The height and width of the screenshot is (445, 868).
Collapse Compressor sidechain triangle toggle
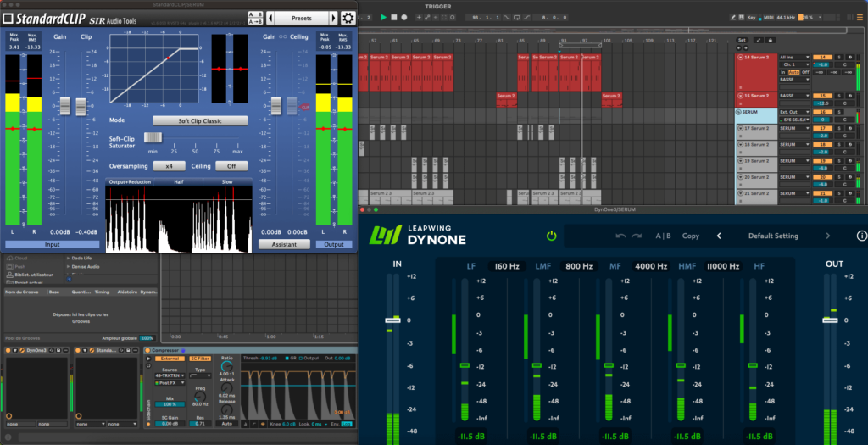coord(148,359)
